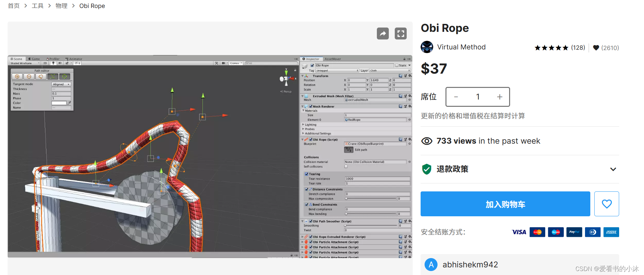Screen dimensions: 644x275
Task: Lock the Inspector with padlock icon
Action: pos(404,59)
